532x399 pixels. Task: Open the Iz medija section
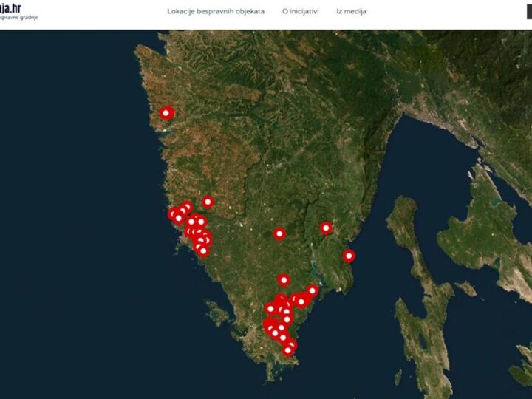coord(352,11)
